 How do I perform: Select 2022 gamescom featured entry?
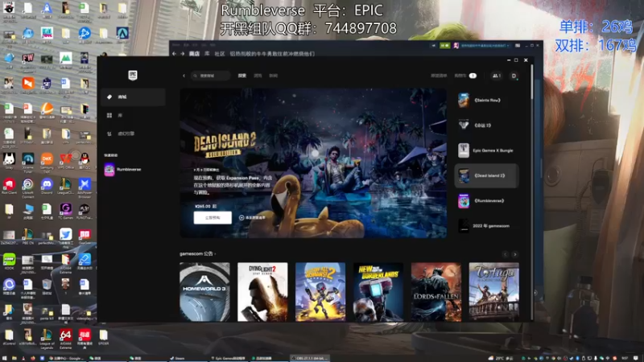pyautogui.click(x=487, y=226)
